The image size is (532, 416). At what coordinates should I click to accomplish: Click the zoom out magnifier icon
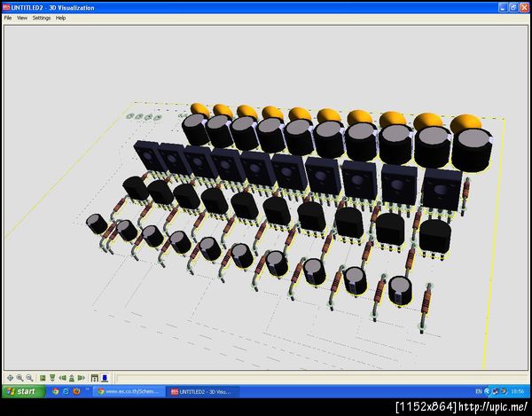pyautogui.click(x=29, y=378)
